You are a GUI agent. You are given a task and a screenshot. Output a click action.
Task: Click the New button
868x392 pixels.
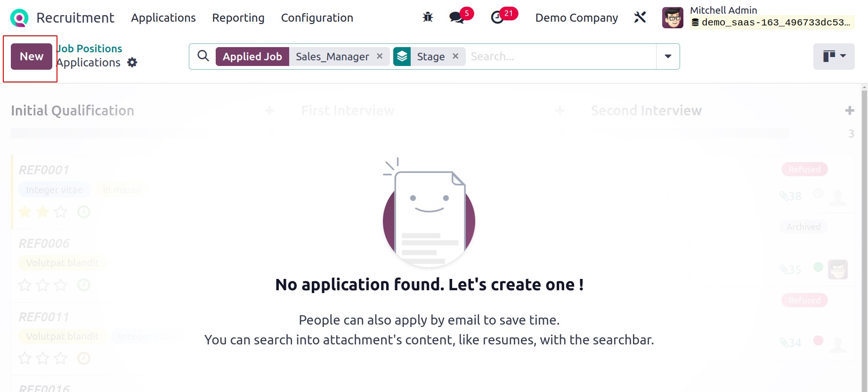[32, 57]
